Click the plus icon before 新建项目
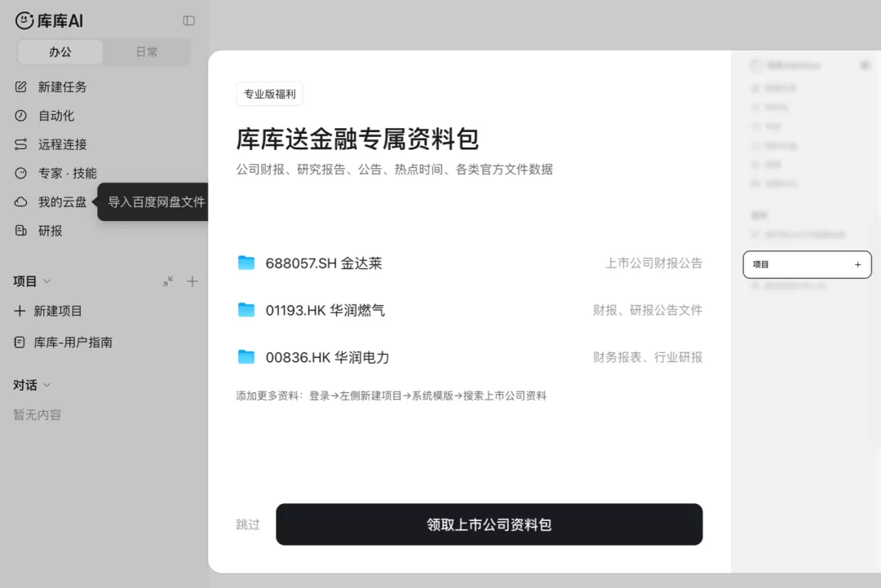Viewport: 881px width, 588px height. [x=20, y=311]
